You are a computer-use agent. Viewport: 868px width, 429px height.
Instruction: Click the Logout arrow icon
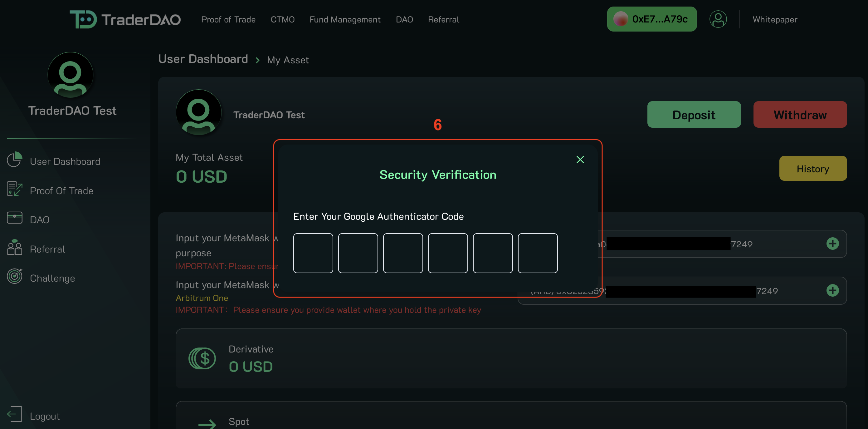14,414
